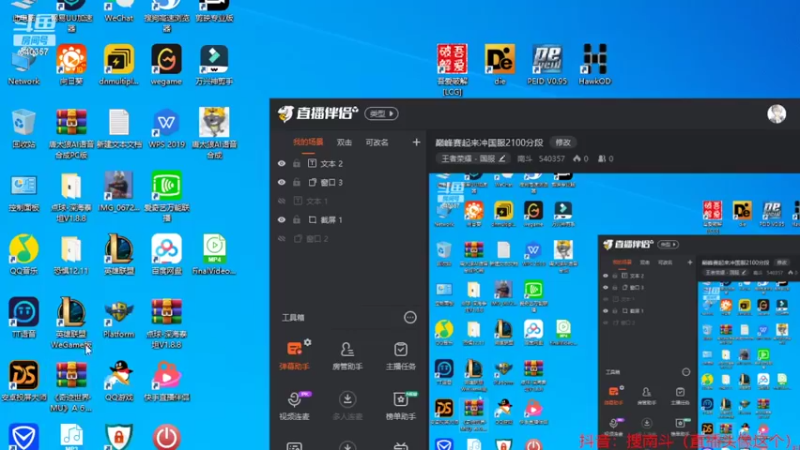Select the Network desktop icon

[23, 66]
